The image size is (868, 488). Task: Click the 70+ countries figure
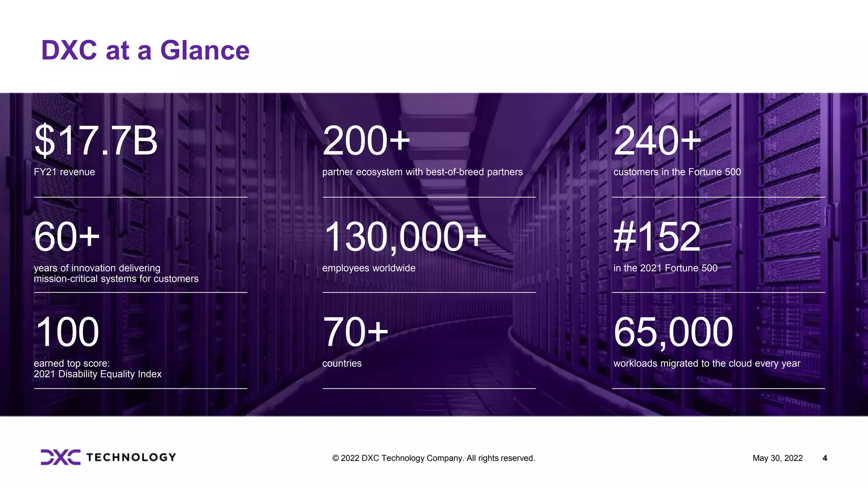coord(355,332)
